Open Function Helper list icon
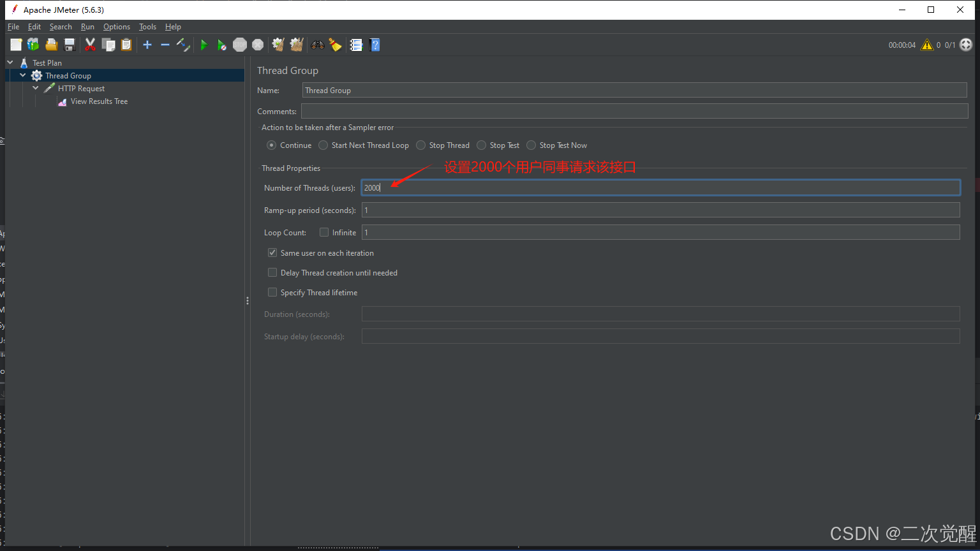 click(x=356, y=45)
